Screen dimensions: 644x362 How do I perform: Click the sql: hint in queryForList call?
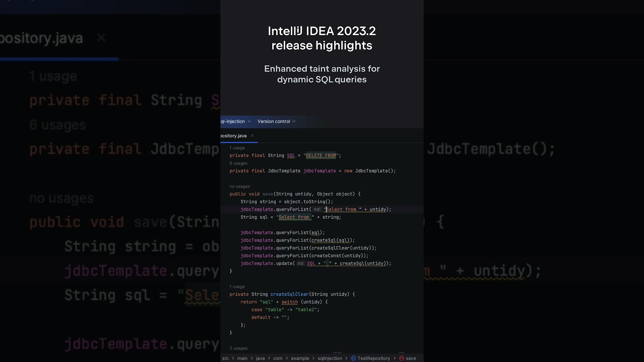point(317,210)
